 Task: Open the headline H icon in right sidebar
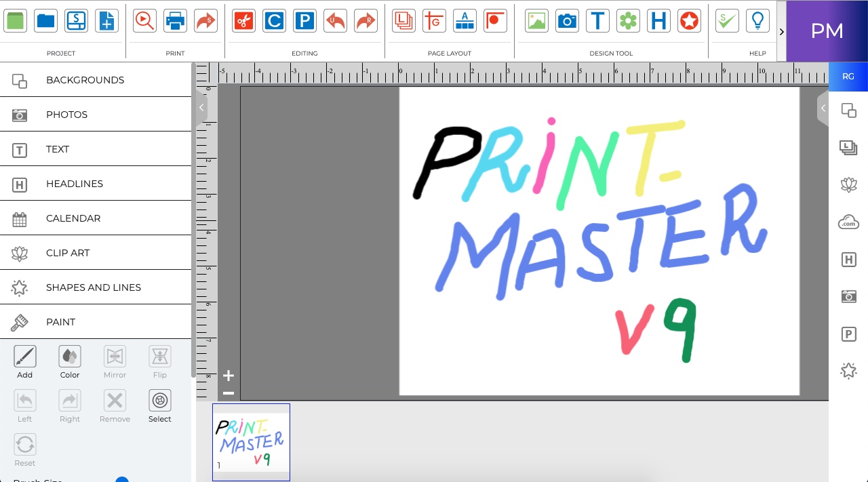click(848, 259)
